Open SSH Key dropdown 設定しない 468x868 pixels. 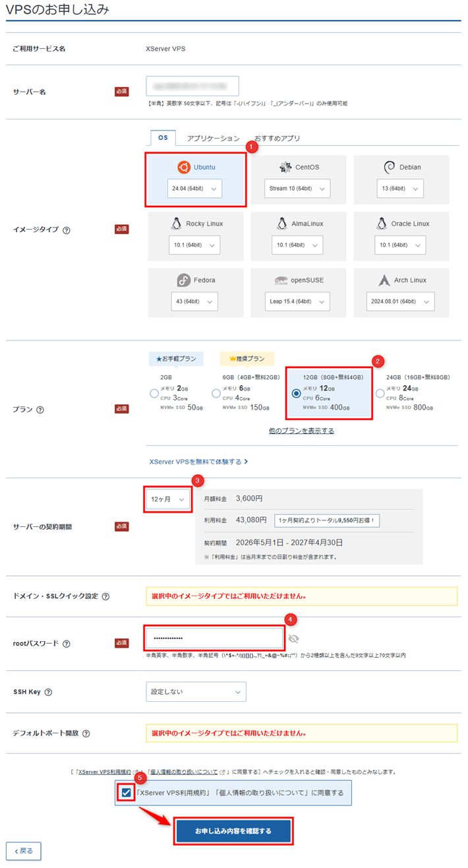click(196, 692)
